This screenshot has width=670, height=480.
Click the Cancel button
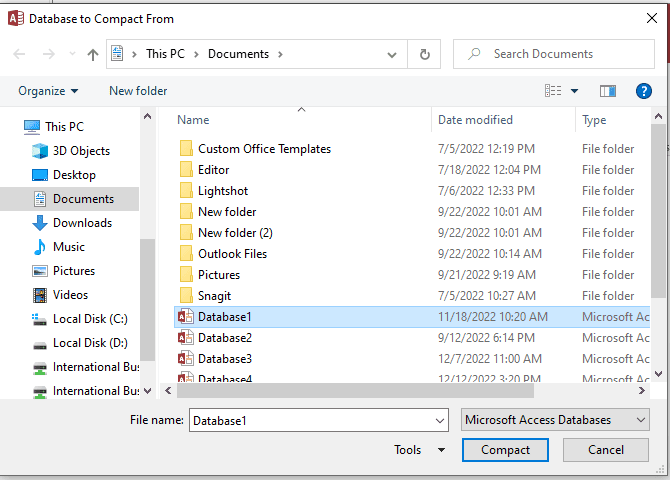tap(605, 450)
